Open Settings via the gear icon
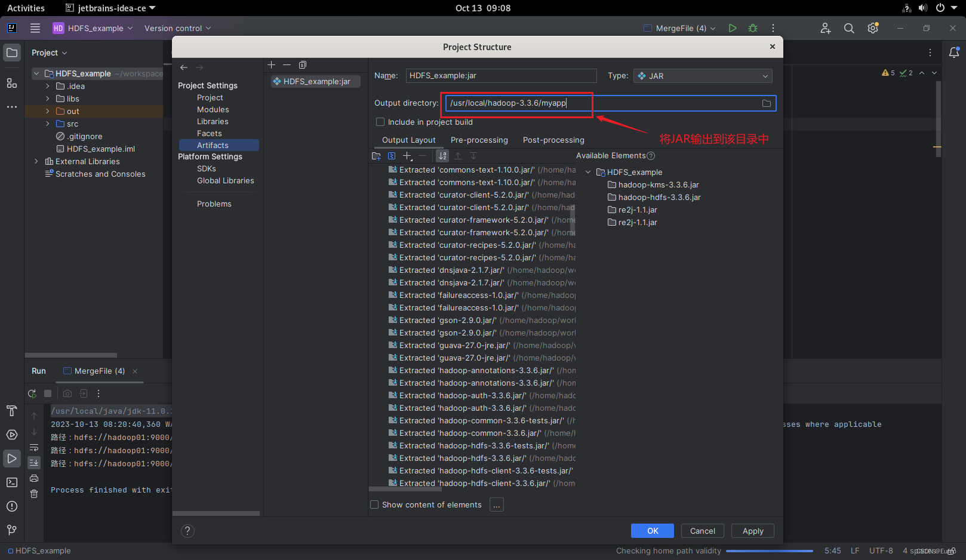The height and width of the screenshot is (560, 966). [872, 27]
